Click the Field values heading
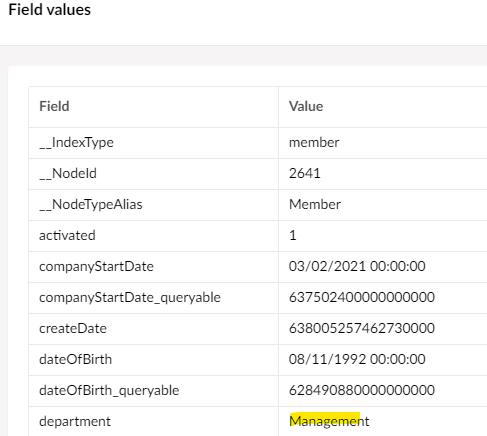 pos(49,10)
